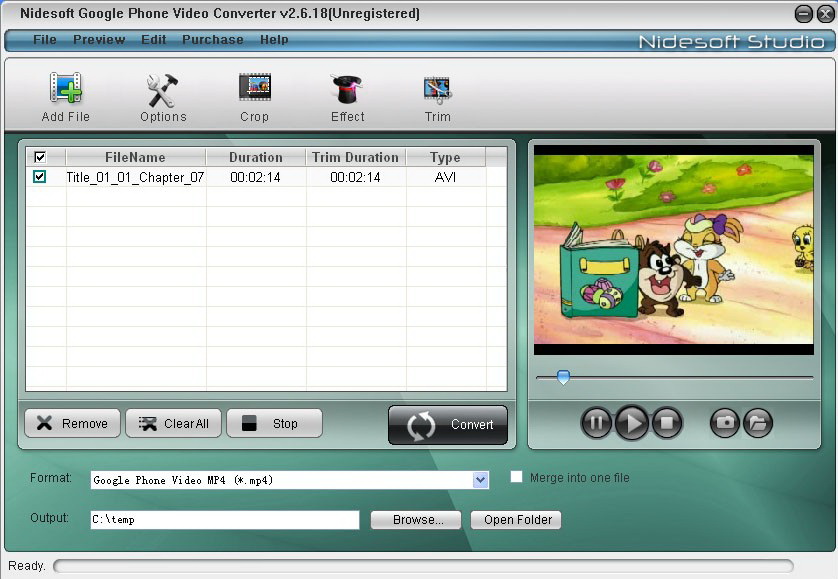Open the Trim tool icon
Viewport: 838px width, 579px height.
438,90
